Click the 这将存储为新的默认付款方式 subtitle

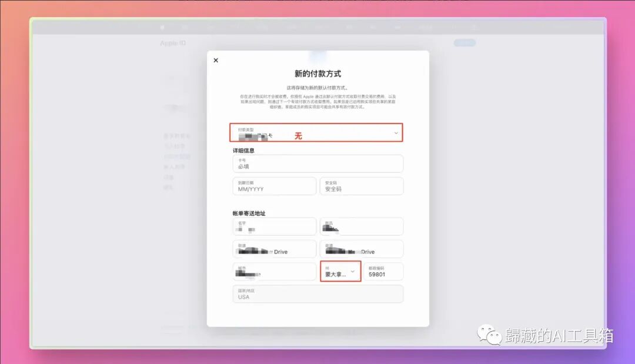point(317,88)
